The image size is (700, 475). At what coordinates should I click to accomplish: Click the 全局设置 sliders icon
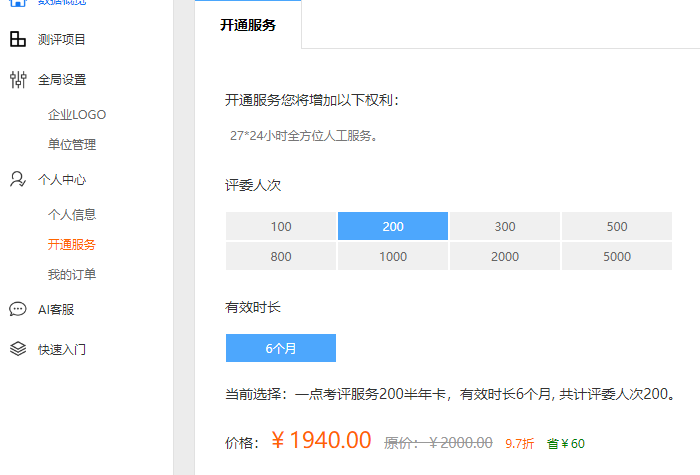coord(18,79)
